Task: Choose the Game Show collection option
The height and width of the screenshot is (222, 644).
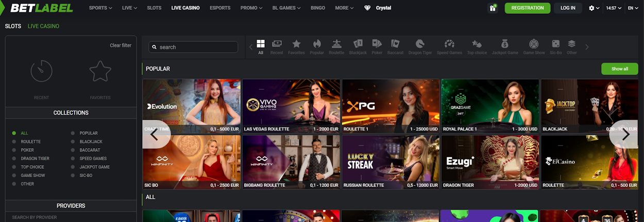Action: tap(32, 176)
